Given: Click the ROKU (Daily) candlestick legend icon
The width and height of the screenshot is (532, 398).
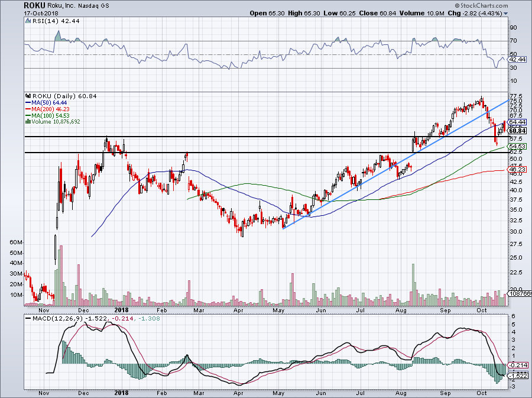Looking at the screenshot, I should [x=28, y=96].
